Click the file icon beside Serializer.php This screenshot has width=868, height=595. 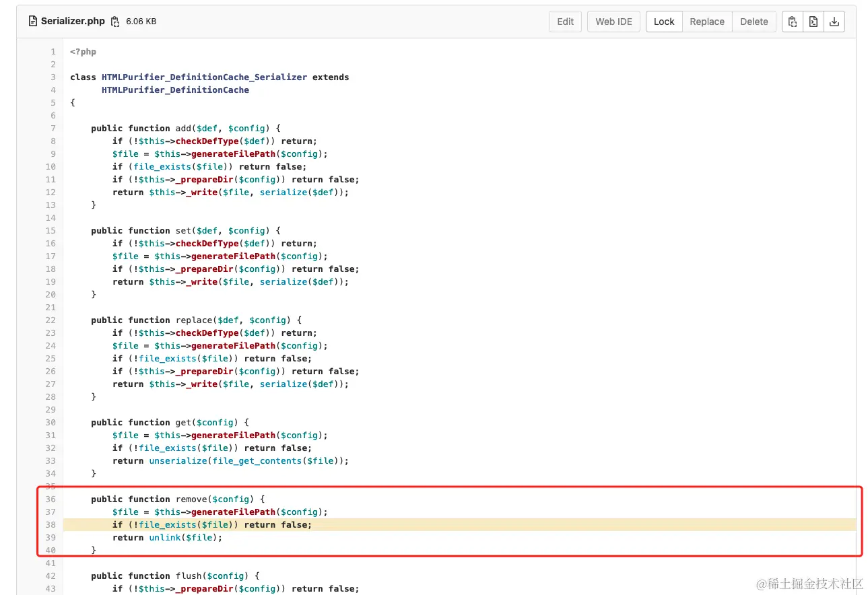(x=33, y=21)
